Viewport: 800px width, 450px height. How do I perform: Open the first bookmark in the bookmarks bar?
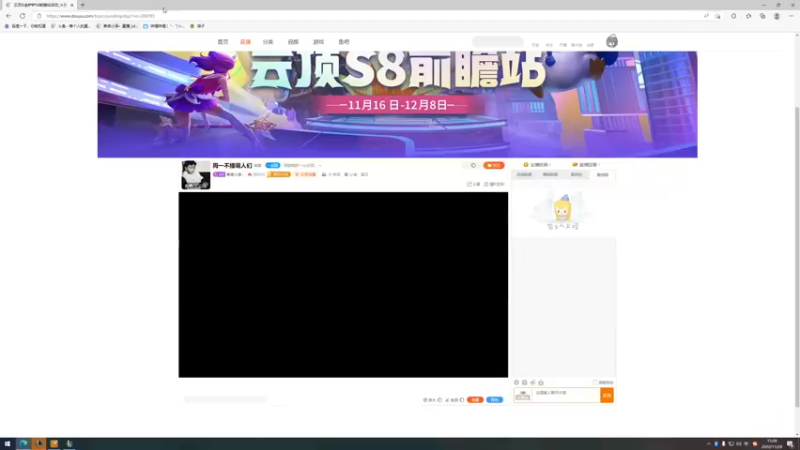pos(26,26)
